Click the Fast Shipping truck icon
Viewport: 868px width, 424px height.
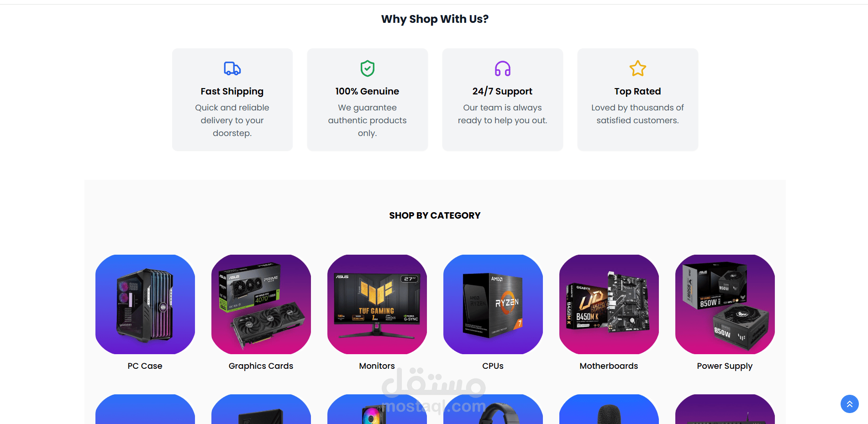[232, 68]
